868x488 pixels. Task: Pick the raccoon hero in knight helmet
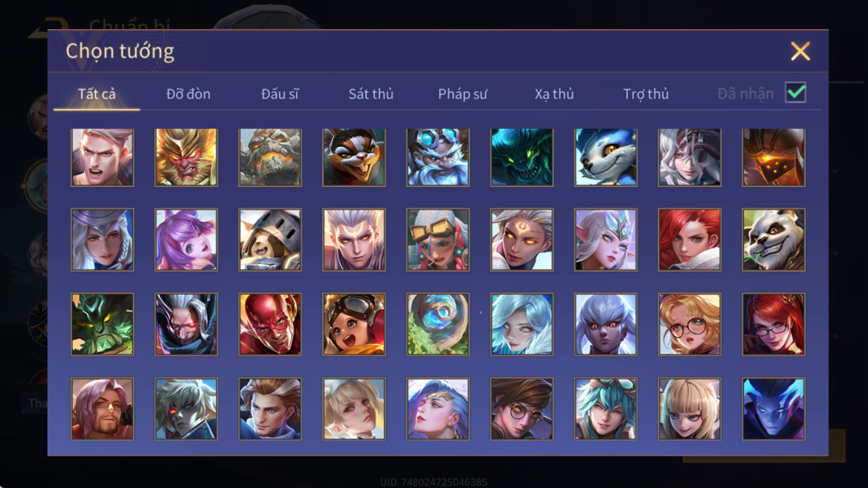[x=270, y=240]
